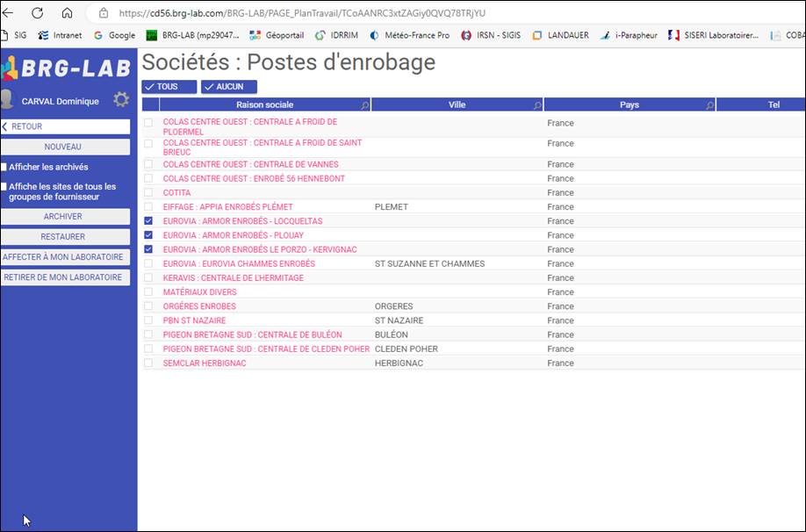The image size is (806, 532).
Task: Click the browser home icon
Action: [x=67, y=13]
